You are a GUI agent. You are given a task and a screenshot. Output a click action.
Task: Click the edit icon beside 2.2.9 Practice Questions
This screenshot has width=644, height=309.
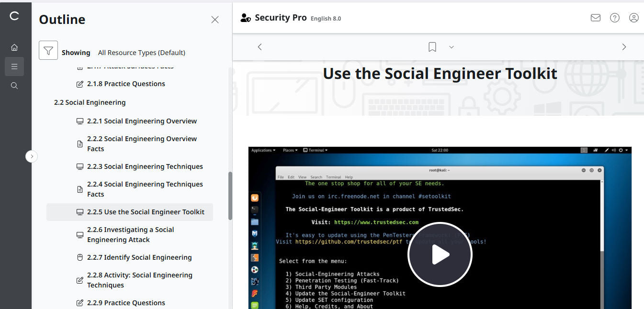click(79, 302)
